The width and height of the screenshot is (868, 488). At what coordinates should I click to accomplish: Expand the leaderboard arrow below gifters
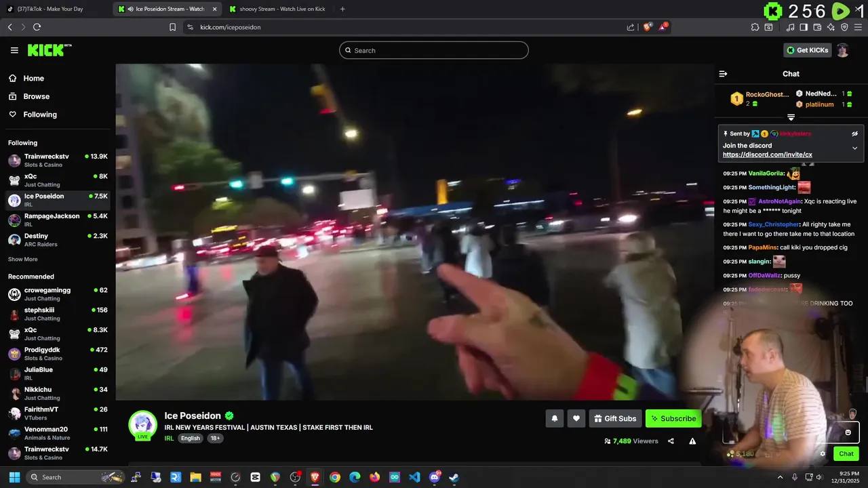click(x=791, y=117)
